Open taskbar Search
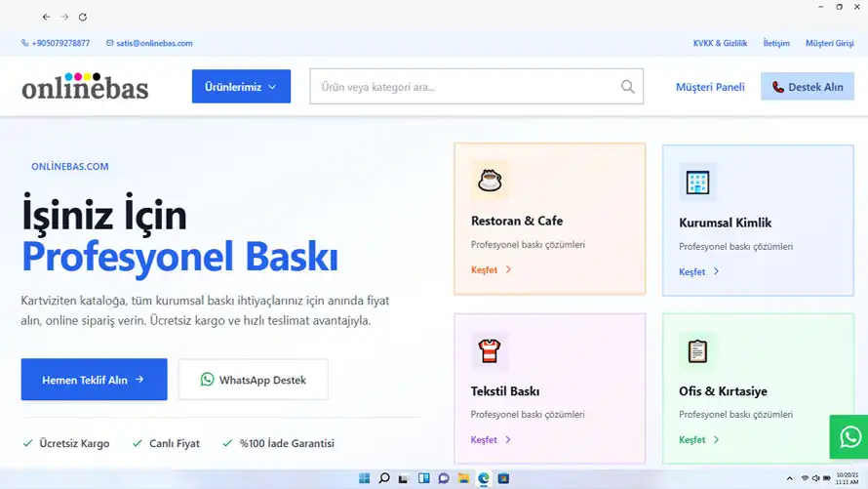Screen dimensions: 868x489 coord(384,478)
